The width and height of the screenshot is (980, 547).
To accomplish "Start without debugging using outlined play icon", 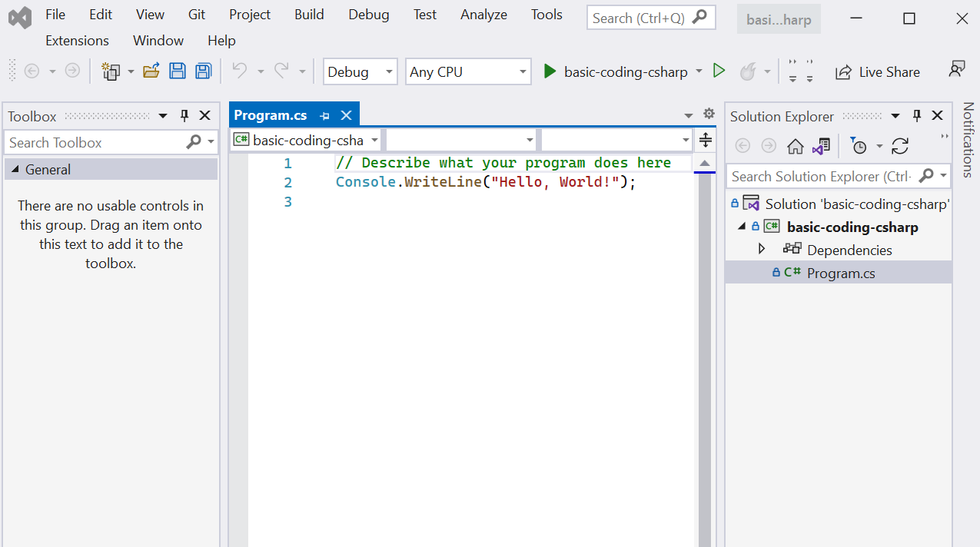I will pos(719,71).
